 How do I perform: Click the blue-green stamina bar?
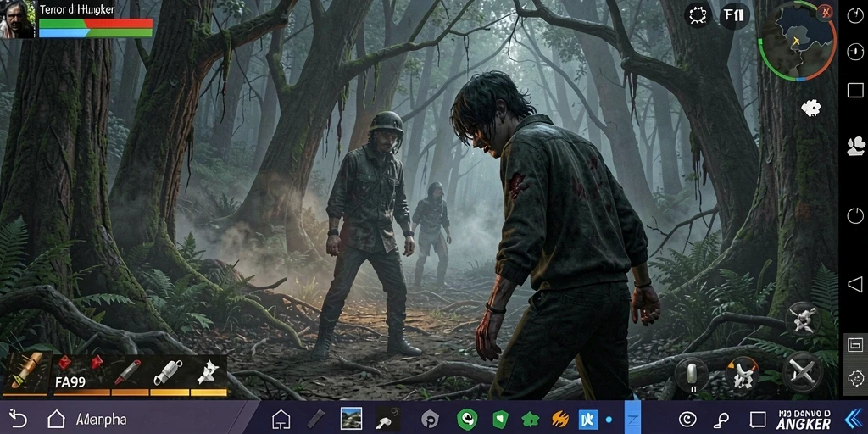point(96,33)
